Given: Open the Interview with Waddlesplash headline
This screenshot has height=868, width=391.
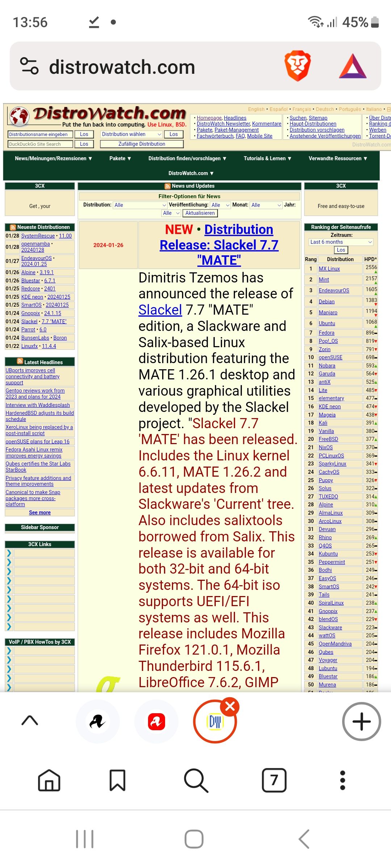Looking at the screenshot, I should point(38,405).
